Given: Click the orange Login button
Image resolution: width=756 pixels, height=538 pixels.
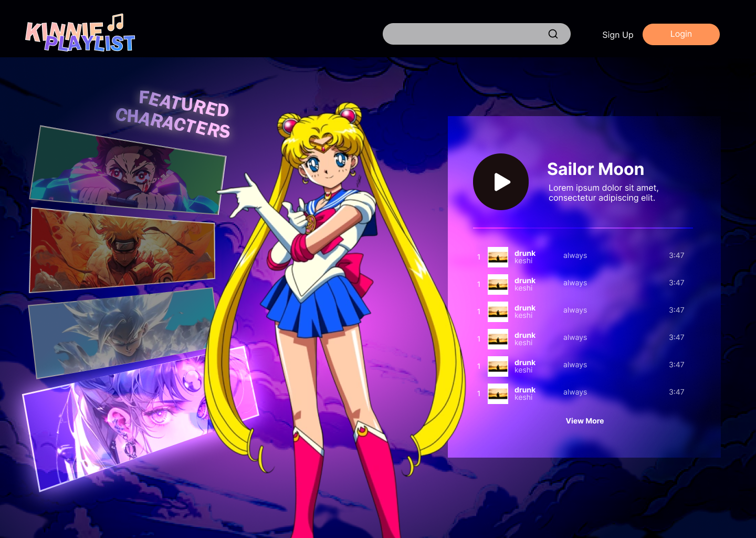Looking at the screenshot, I should pos(681,34).
